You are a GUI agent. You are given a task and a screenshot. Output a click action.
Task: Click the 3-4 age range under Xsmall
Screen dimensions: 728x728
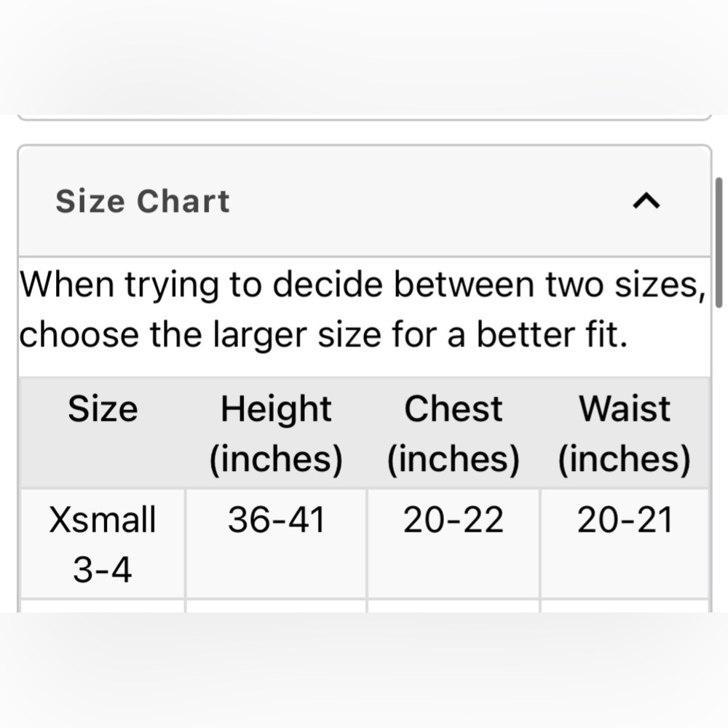click(x=103, y=570)
